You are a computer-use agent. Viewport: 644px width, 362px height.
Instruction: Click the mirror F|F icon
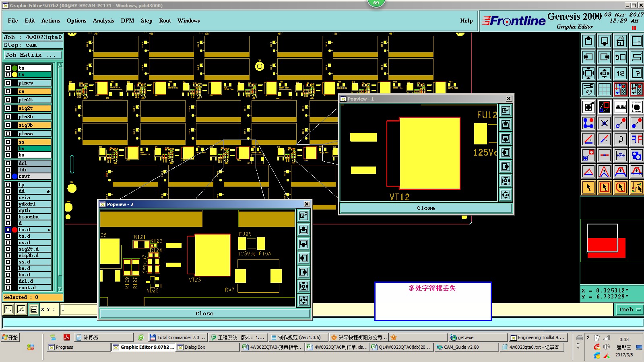click(x=637, y=139)
